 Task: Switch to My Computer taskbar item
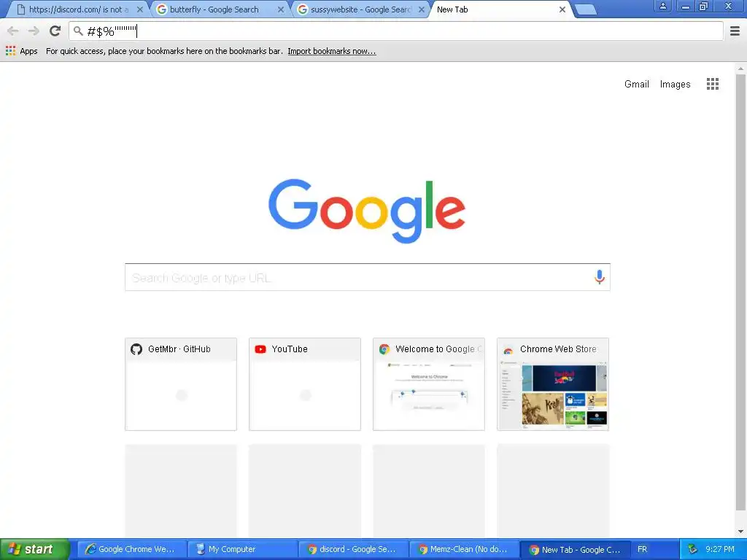(x=242, y=549)
